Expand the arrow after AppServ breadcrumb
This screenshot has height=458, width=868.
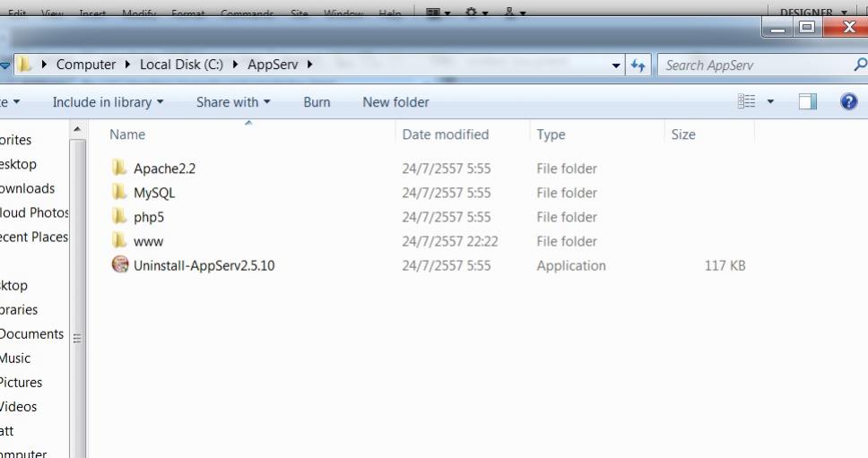pos(310,65)
